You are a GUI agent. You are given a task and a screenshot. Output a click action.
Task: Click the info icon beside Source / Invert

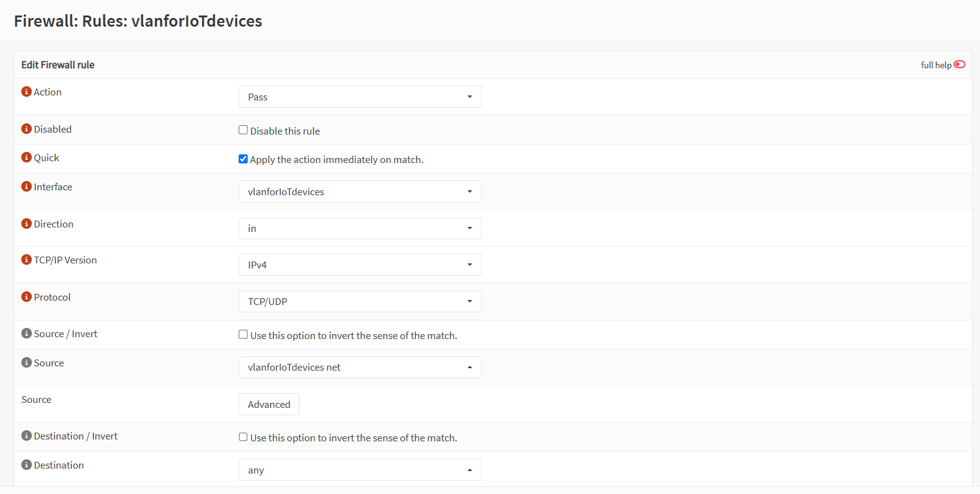pyautogui.click(x=26, y=333)
